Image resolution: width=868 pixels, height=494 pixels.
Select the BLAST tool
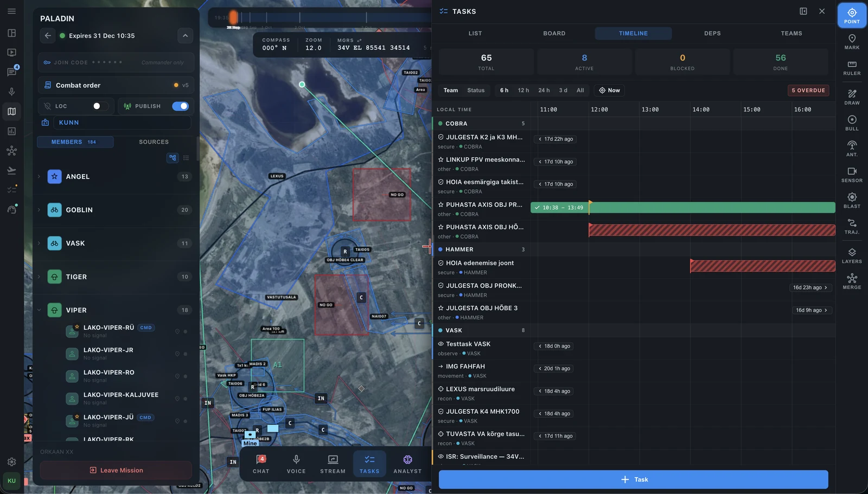[852, 201]
